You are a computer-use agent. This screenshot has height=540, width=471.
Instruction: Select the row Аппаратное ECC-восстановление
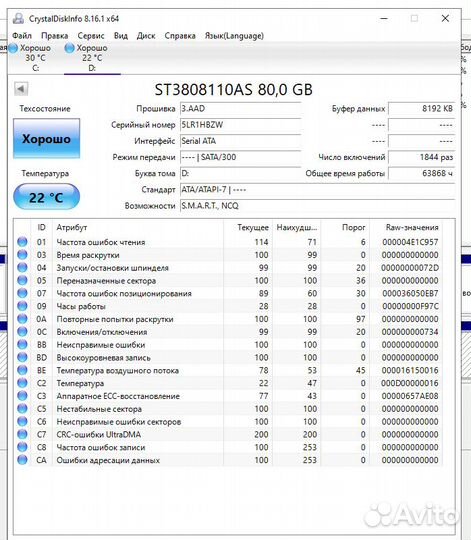(x=228, y=396)
